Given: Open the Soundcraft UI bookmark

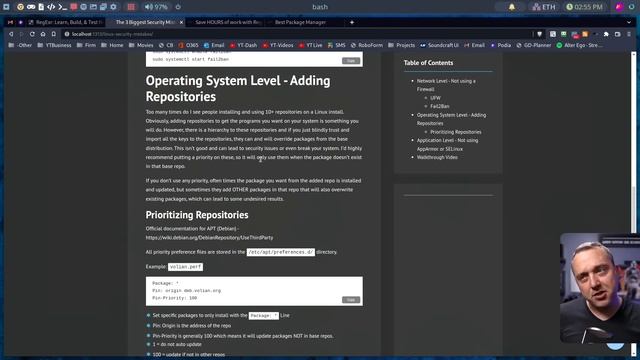Looking at the screenshot, I should coord(440,45).
